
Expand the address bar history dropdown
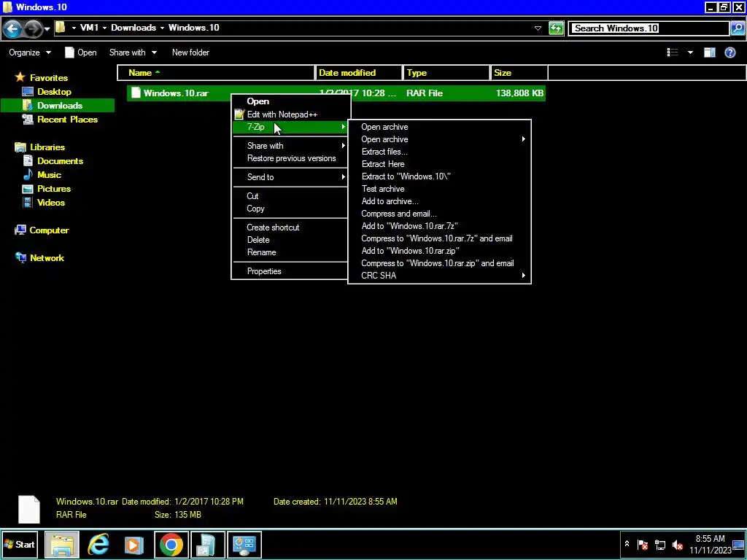coord(538,28)
